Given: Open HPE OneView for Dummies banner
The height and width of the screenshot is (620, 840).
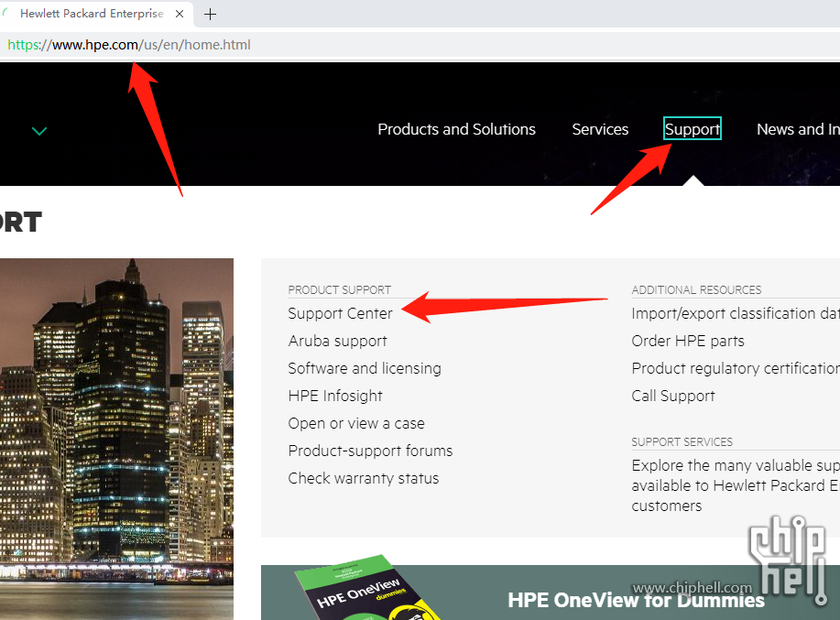Looking at the screenshot, I should [551, 593].
